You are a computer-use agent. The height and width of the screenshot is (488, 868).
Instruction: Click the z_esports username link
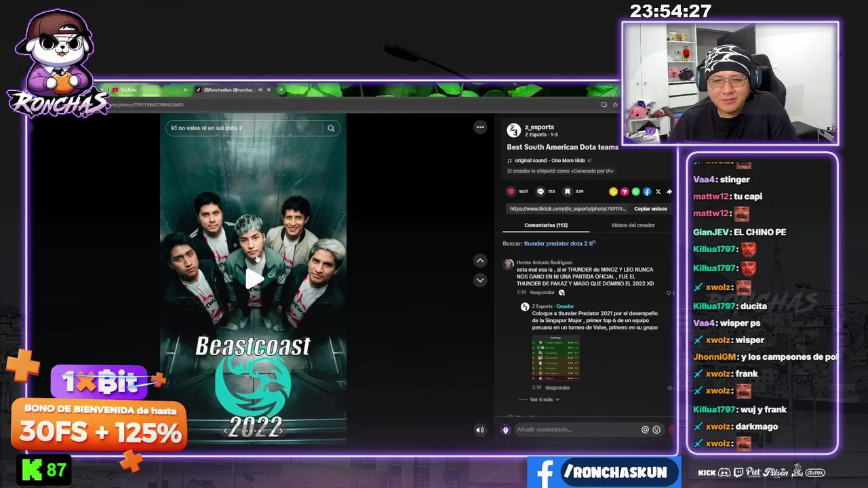point(539,127)
